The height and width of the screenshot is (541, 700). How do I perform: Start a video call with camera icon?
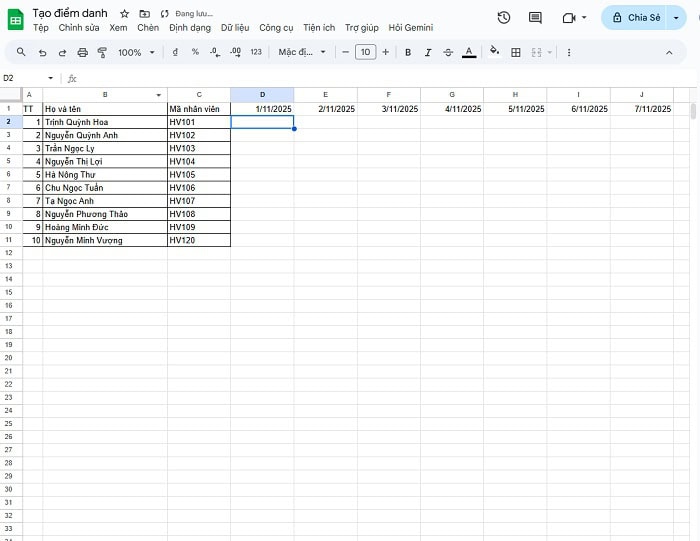pos(569,18)
